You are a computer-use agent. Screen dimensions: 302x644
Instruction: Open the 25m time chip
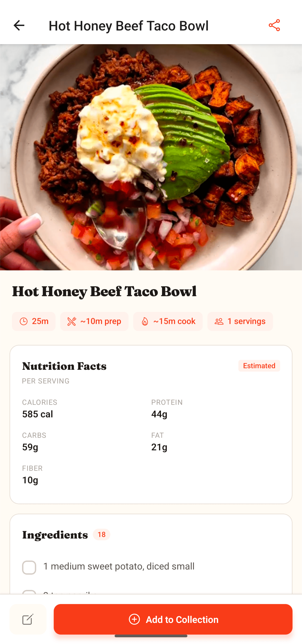click(33, 321)
